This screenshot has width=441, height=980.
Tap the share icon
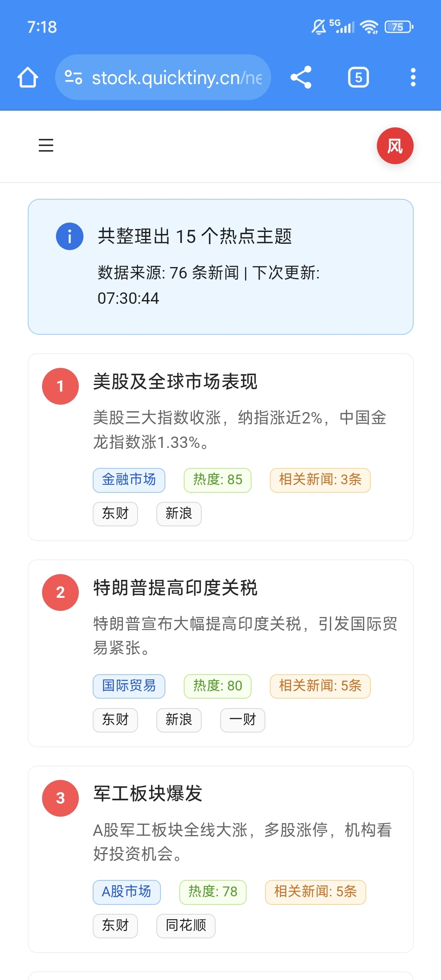[301, 77]
